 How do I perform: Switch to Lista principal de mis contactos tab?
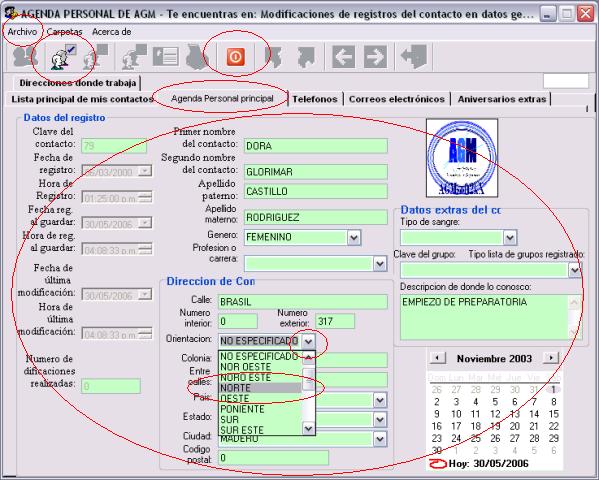point(82,99)
